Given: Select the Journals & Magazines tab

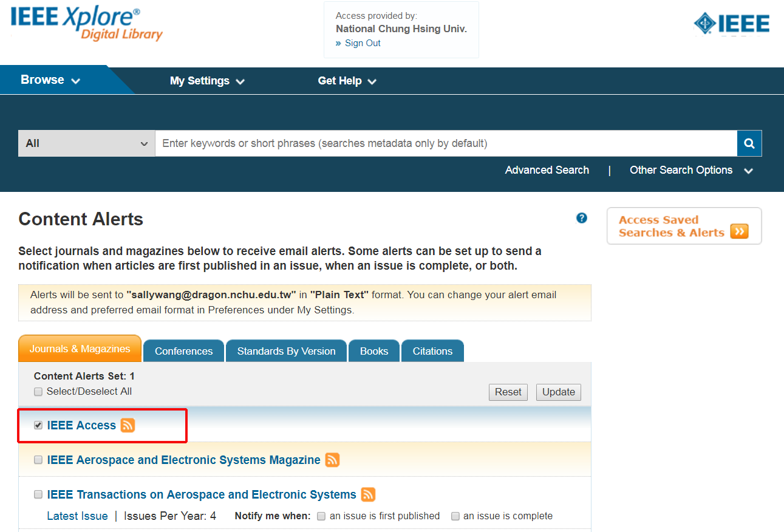Looking at the screenshot, I should pyautogui.click(x=80, y=349).
